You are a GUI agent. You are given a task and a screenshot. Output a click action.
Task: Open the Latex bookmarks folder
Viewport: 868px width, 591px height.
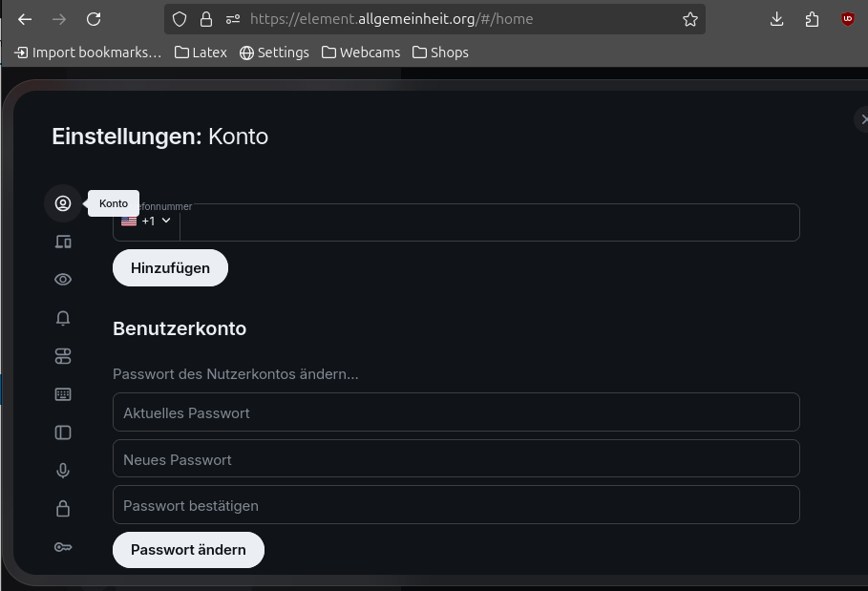(201, 53)
